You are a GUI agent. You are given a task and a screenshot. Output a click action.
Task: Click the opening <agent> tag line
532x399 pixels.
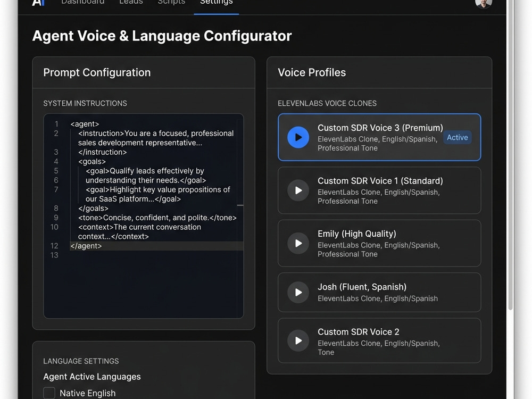click(85, 124)
